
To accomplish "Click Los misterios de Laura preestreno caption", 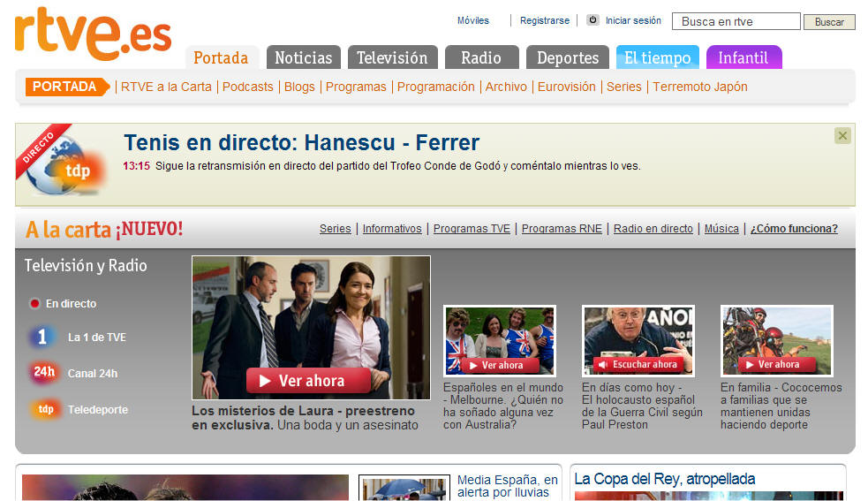I will click(x=305, y=418).
